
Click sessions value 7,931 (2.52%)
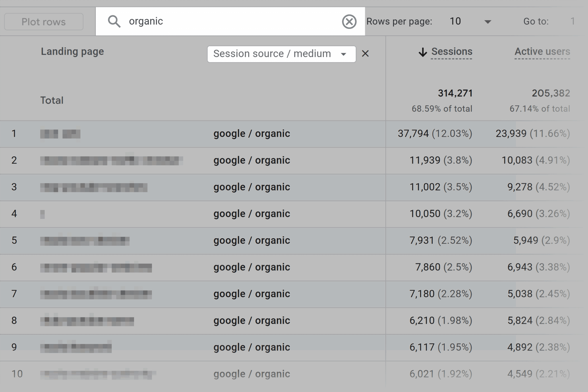441,240
